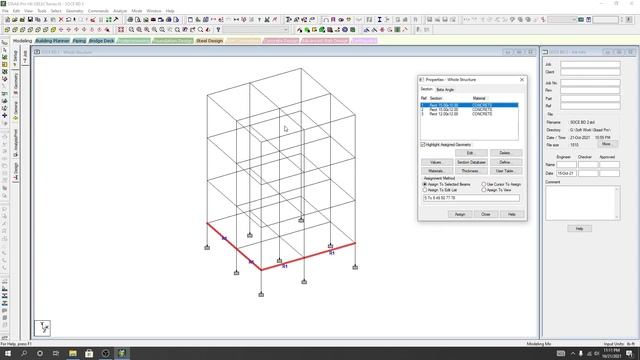
Task: Click the red X delete icon
Action: coord(61,20)
